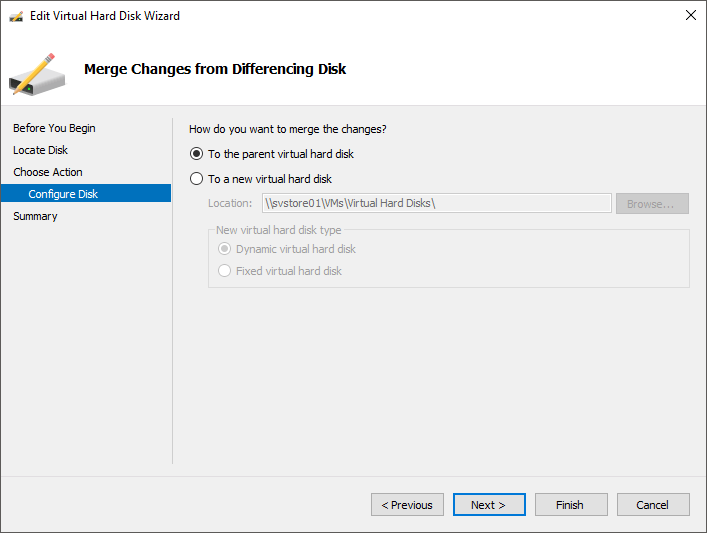The height and width of the screenshot is (533, 707).
Task: Go back with the Previous button
Action: click(x=407, y=505)
